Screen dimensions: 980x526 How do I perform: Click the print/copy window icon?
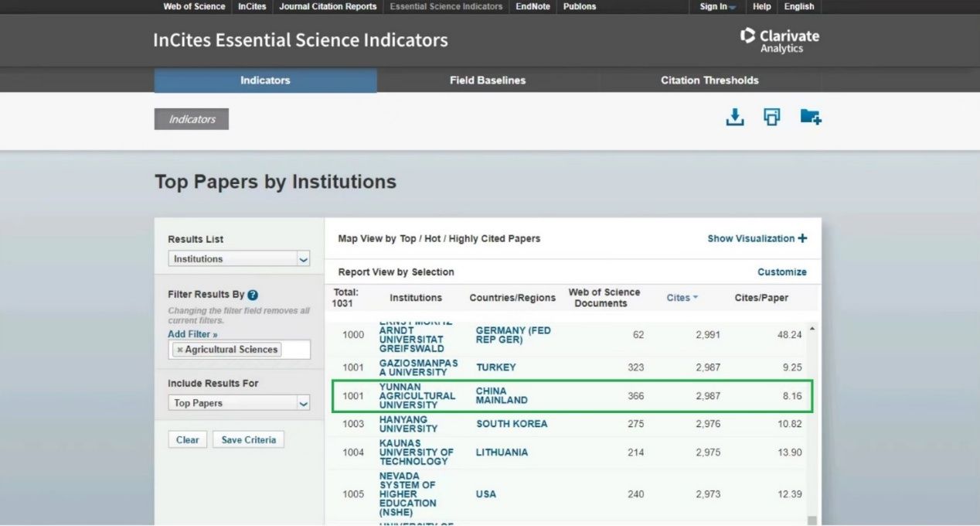[x=771, y=117]
